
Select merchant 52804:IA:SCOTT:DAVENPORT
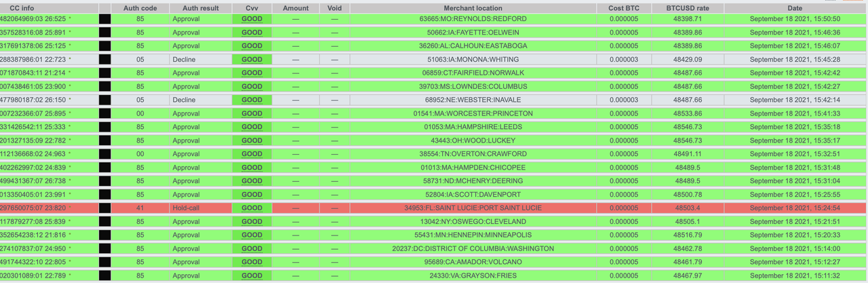click(473, 195)
